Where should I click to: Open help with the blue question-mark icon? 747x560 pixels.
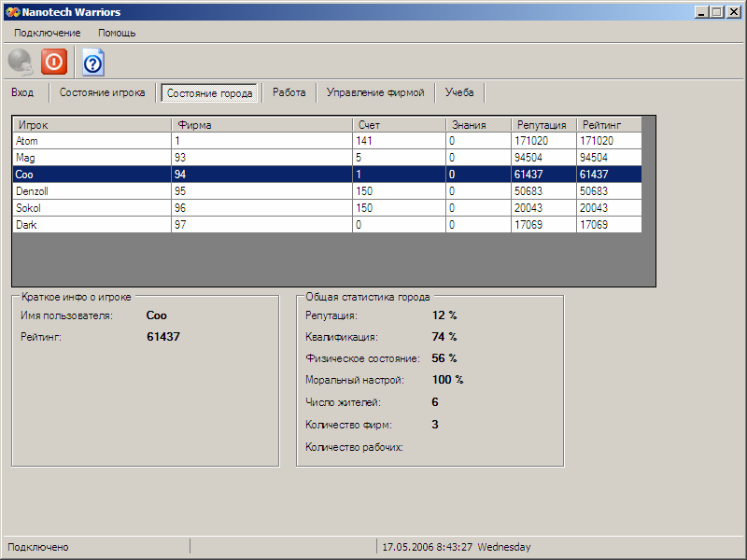(92, 63)
